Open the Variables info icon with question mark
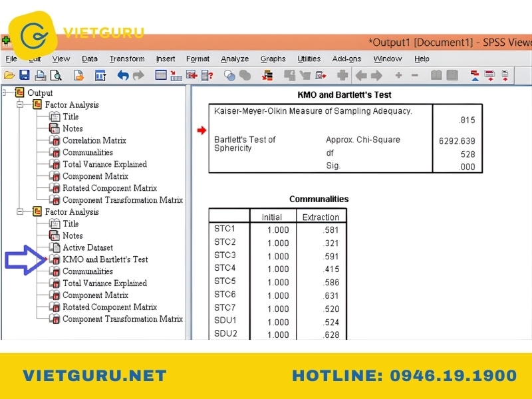The height and width of the screenshot is (399, 532). [x=207, y=75]
